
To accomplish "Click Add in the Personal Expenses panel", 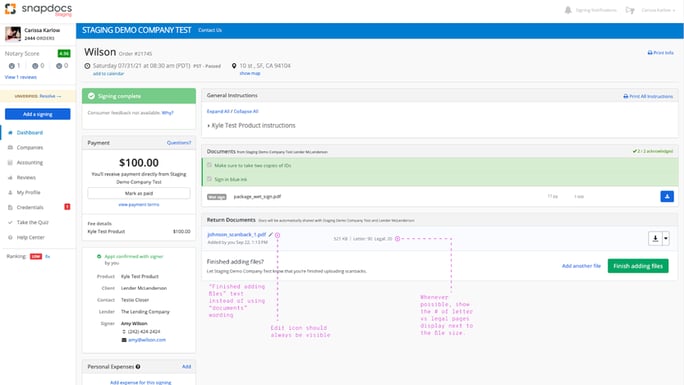I will point(186,367).
